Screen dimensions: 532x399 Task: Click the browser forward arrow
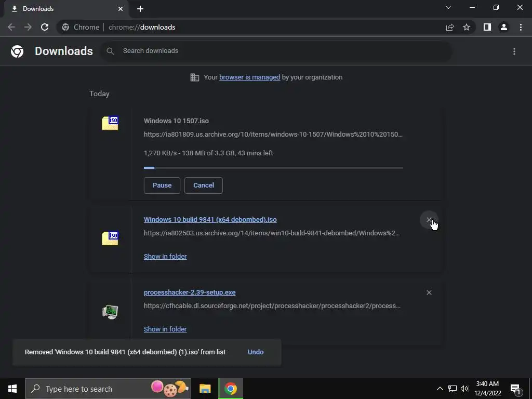[28, 27]
